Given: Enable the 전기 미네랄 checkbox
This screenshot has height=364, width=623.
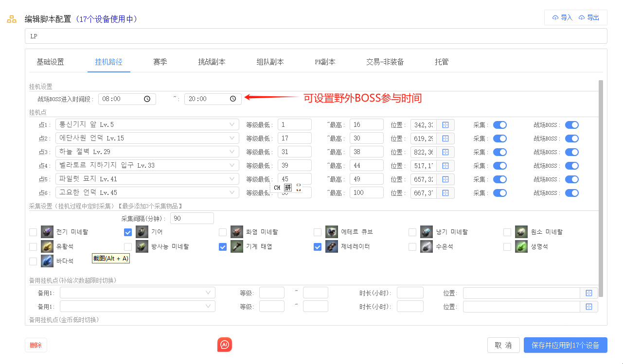Looking at the screenshot, I should 33,232.
